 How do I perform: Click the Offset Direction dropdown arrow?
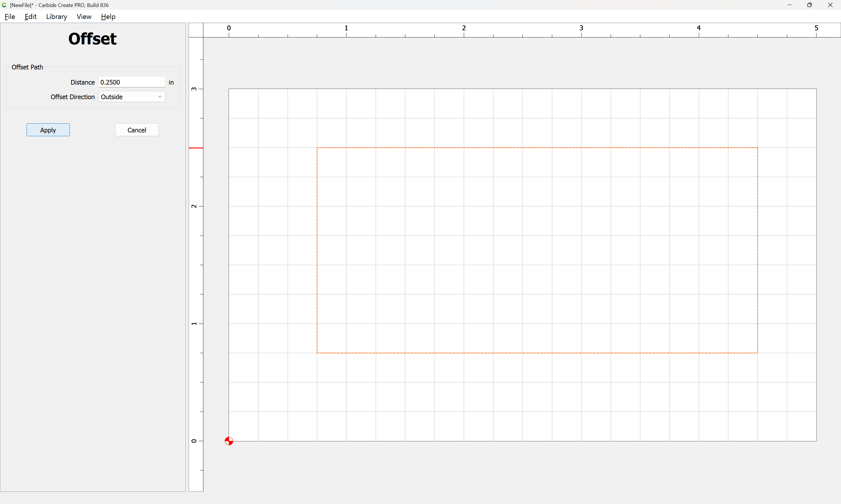coord(159,97)
